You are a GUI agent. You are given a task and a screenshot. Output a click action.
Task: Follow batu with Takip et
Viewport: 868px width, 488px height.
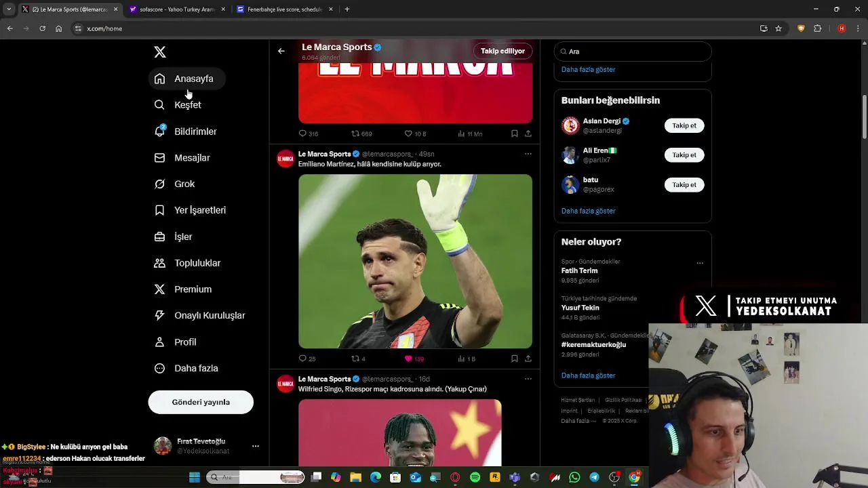click(x=684, y=185)
